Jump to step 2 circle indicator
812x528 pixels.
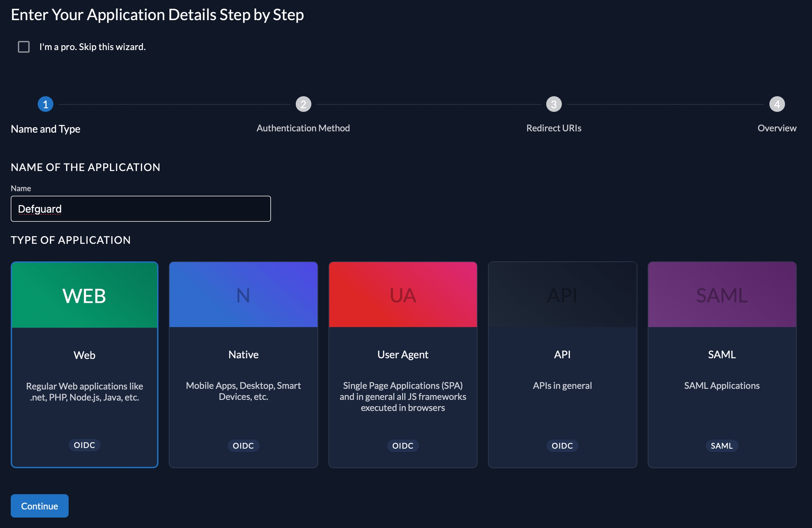point(303,104)
